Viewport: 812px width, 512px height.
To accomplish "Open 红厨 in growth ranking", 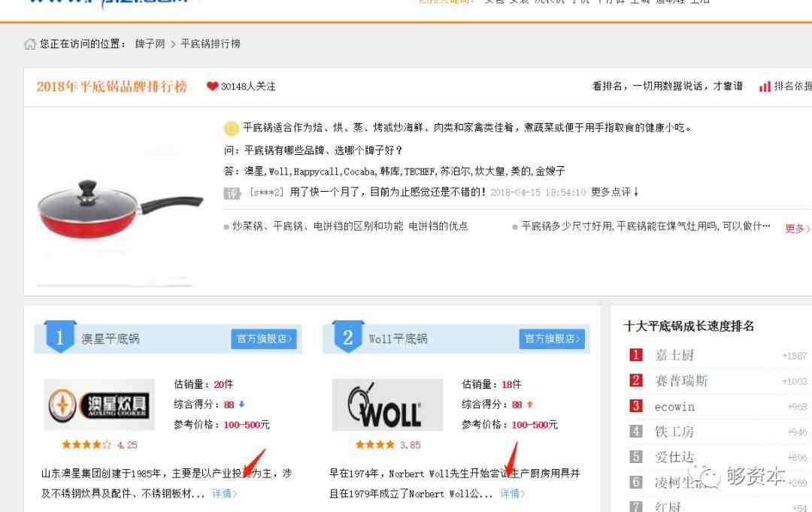I will [x=668, y=507].
